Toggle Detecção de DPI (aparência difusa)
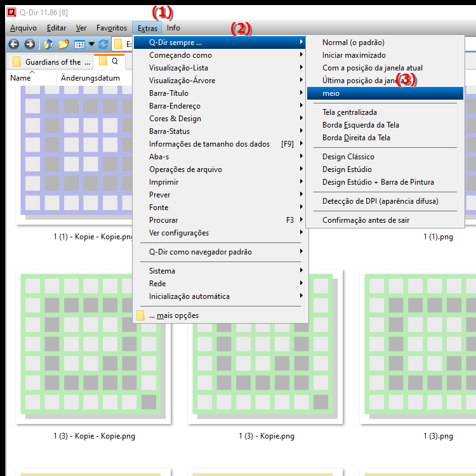This screenshot has height=476, width=476. (385, 201)
